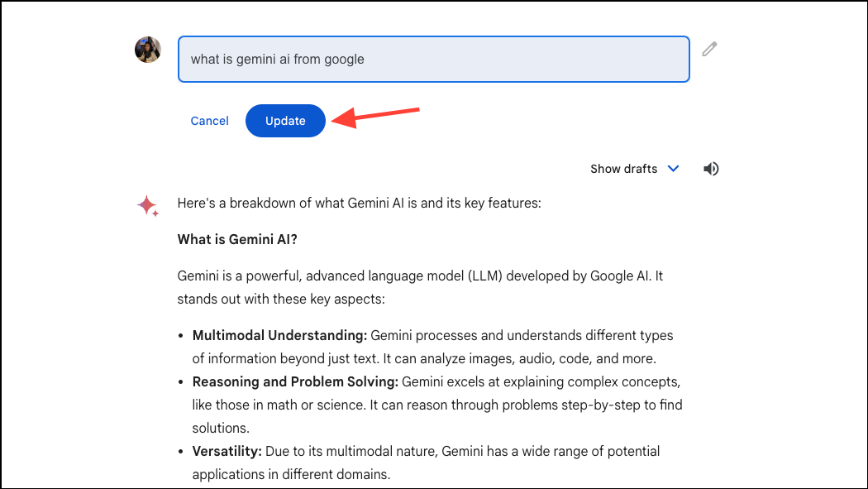Click the Update button to save the prompt
This screenshot has width=868, height=489.
pos(285,121)
